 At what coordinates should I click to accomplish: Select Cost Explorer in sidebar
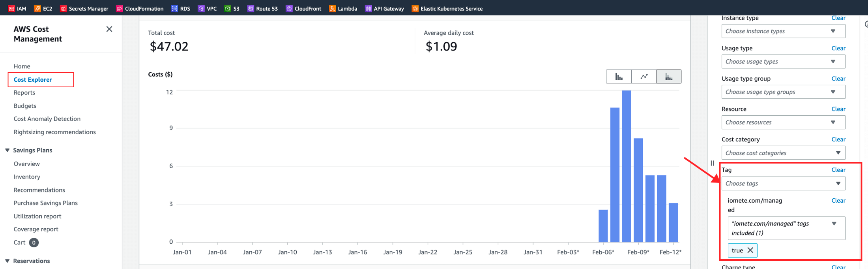(x=33, y=79)
